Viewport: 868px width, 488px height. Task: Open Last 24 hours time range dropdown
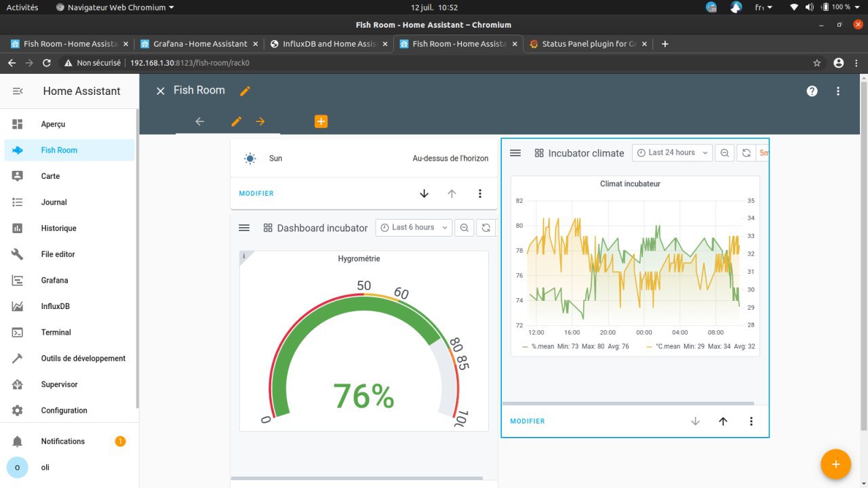click(x=672, y=153)
